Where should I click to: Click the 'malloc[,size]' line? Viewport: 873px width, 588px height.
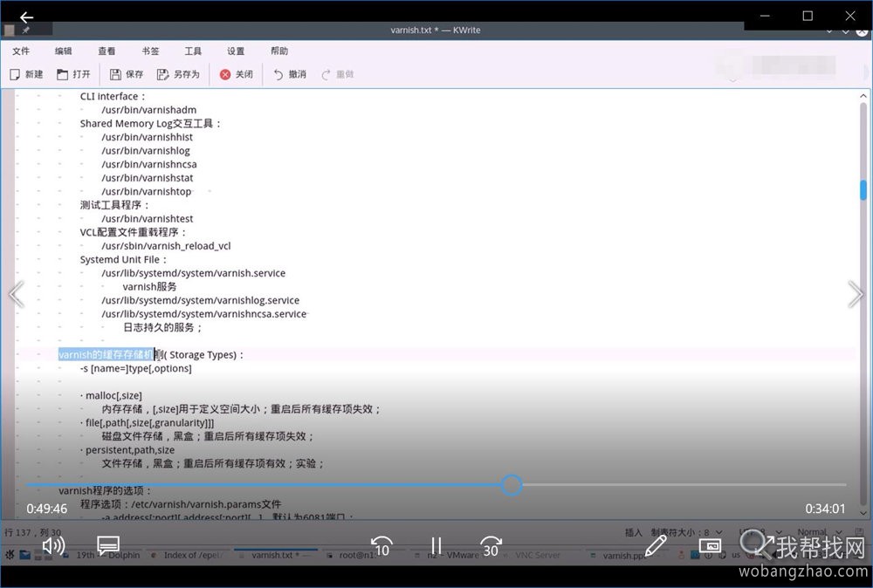[111, 395]
